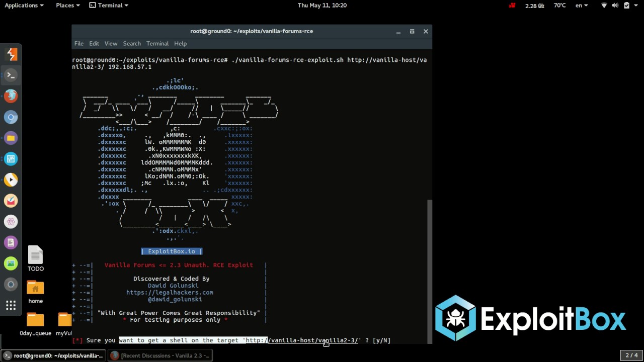Open the Terminal icon in the dock
The image size is (644, 362).
tap(11, 75)
